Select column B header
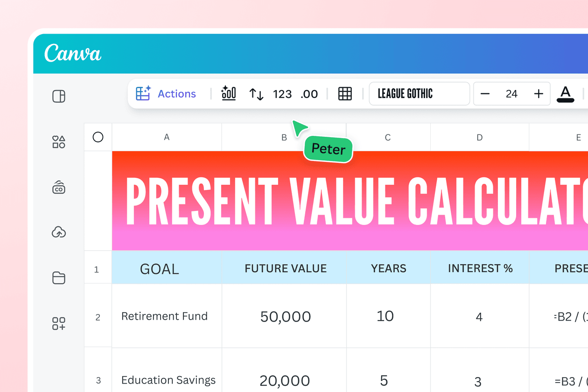Viewport: 588px width, 392px height. [284, 137]
